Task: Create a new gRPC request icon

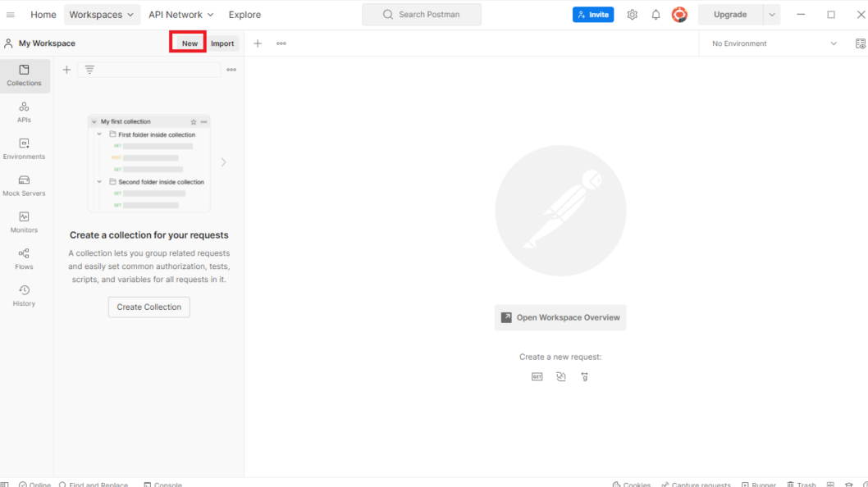Action: coord(585,377)
